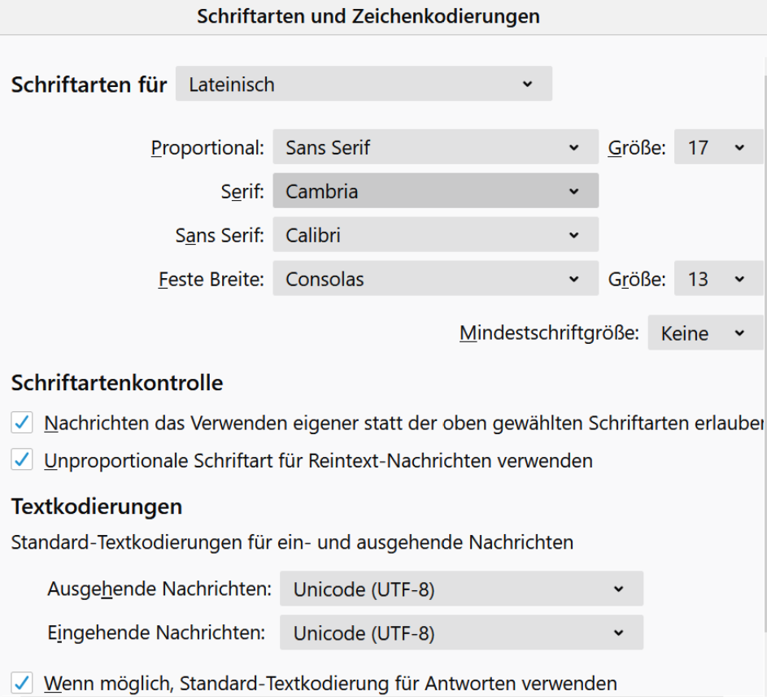Open the Proportional font dropdown
Image resolution: width=767 pixels, height=700 pixels.
click(x=435, y=148)
